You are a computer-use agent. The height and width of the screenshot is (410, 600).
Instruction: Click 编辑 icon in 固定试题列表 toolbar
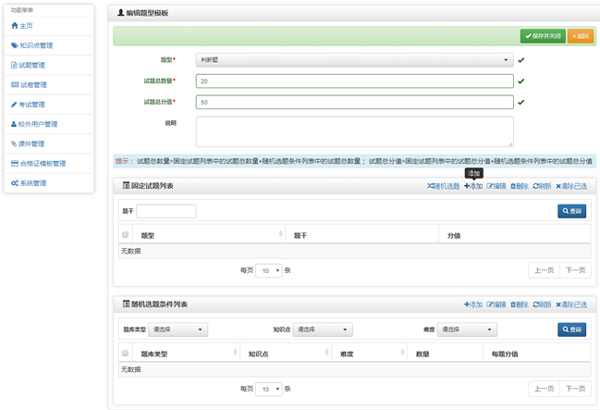pyautogui.click(x=490, y=186)
